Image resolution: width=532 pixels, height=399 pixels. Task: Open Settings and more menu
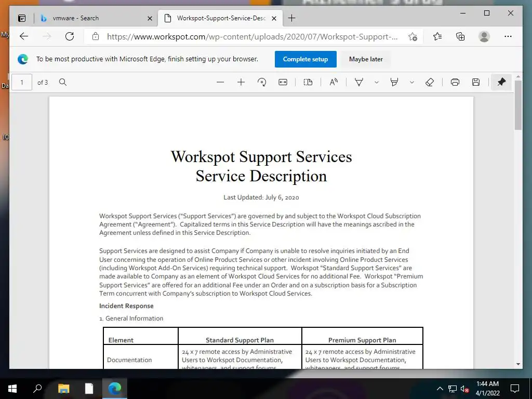[x=508, y=36]
